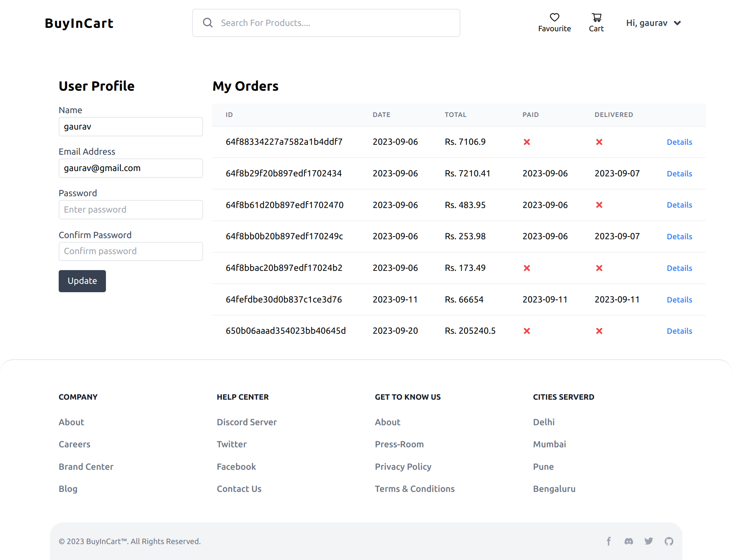This screenshot has height=560, width=732.
Task: Click the Update button
Action: pos(82,281)
